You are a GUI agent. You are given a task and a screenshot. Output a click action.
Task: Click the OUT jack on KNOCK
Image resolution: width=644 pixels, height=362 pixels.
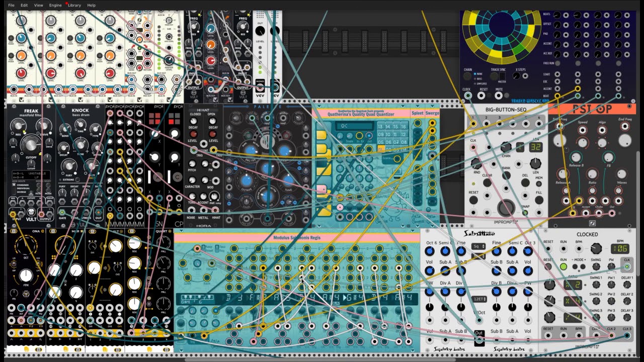(x=99, y=213)
